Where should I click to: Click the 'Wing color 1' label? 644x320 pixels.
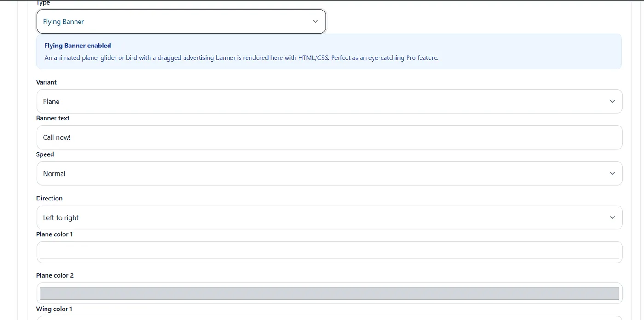pos(54,309)
